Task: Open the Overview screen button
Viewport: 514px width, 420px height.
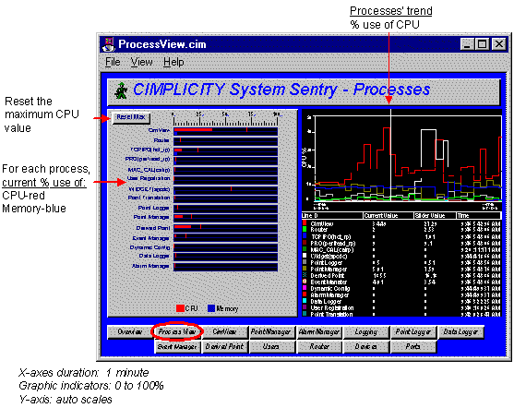Action: pyautogui.click(x=130, y=331)
